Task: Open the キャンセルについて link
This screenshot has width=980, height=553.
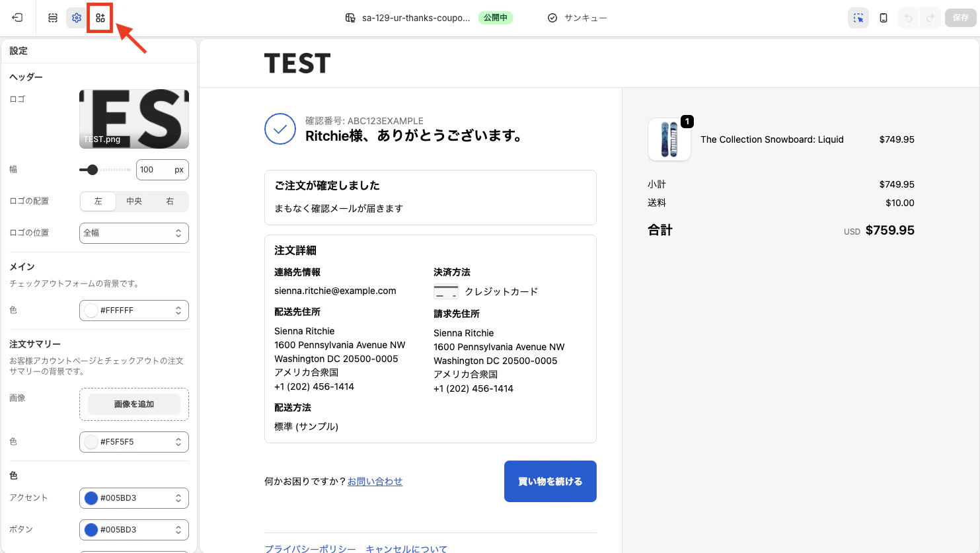Action: coord(406,549)
